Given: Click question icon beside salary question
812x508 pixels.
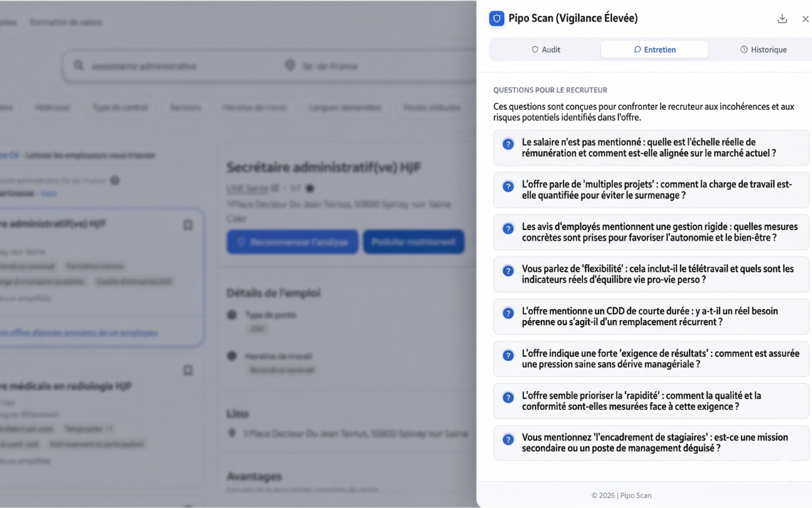Looking at the screenshot, I should 508,144.
